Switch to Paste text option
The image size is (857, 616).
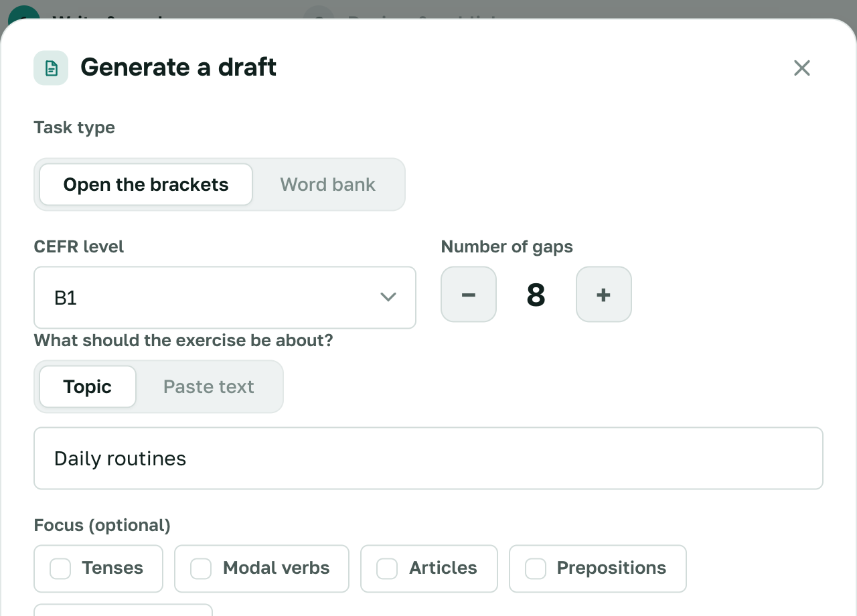coord(209,387)
